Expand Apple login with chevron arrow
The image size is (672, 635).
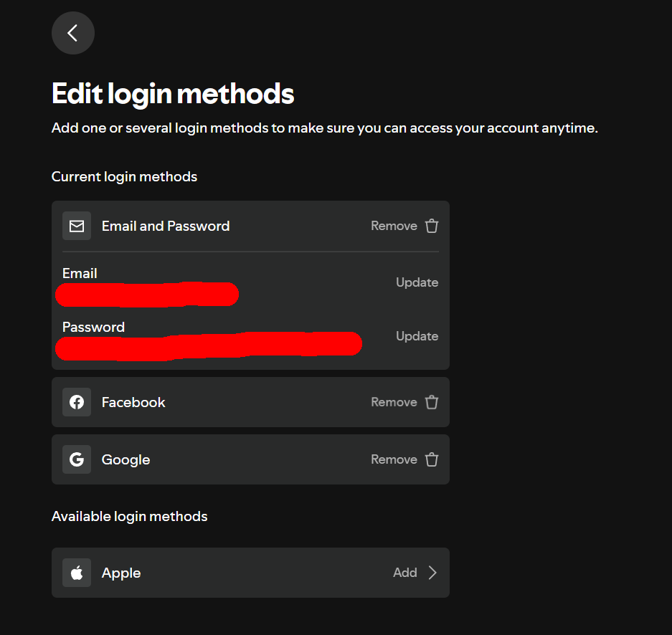(432, 573)
